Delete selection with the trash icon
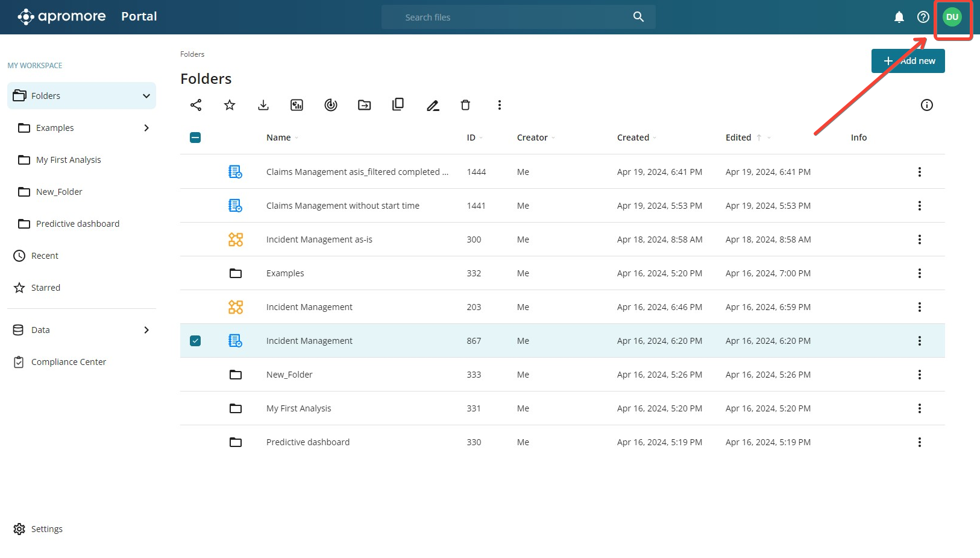The image size is (980, 558). 465,105
